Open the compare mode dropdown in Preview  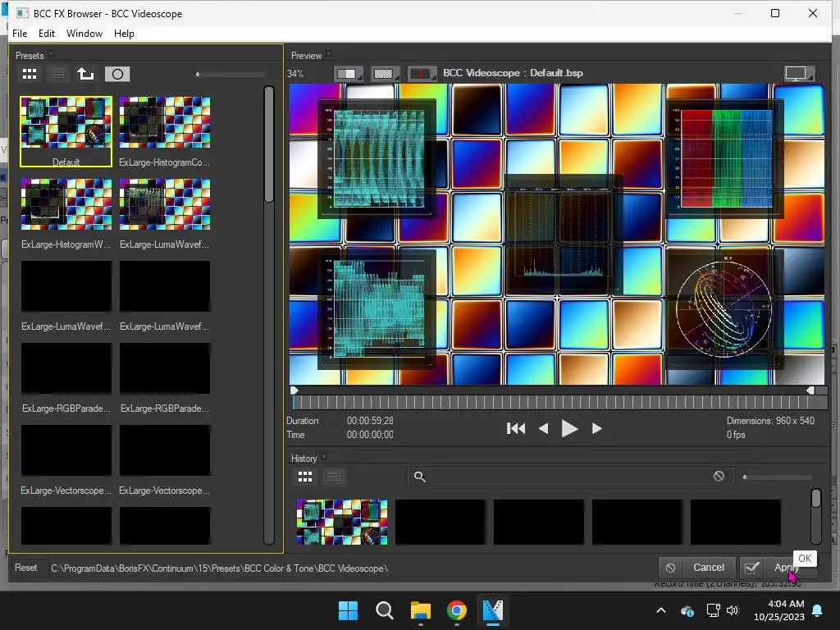(348, 73)
